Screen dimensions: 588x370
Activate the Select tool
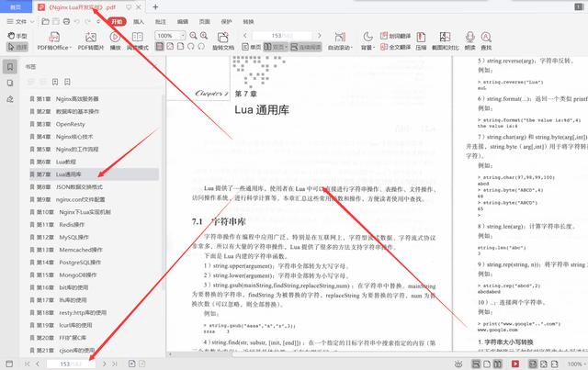[x=17, y=47]
